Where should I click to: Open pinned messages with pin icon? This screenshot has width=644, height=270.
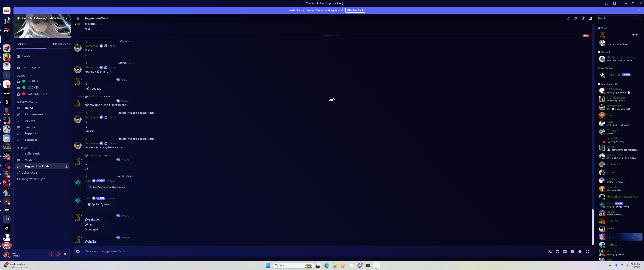tap(583, 18)
